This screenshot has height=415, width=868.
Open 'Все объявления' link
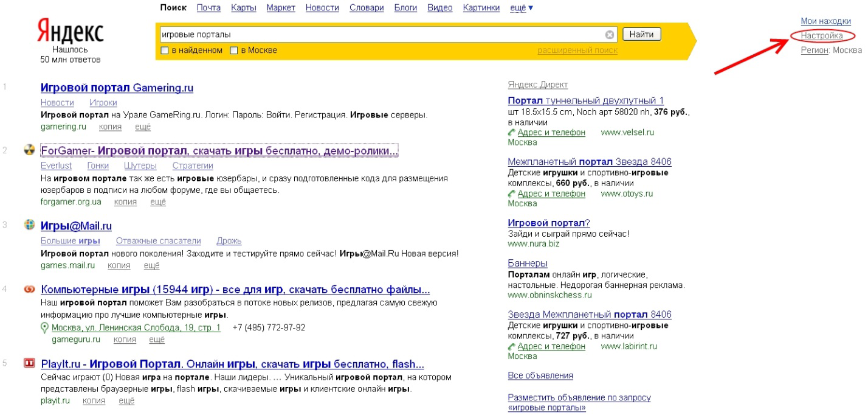click(x=540, y=375)
